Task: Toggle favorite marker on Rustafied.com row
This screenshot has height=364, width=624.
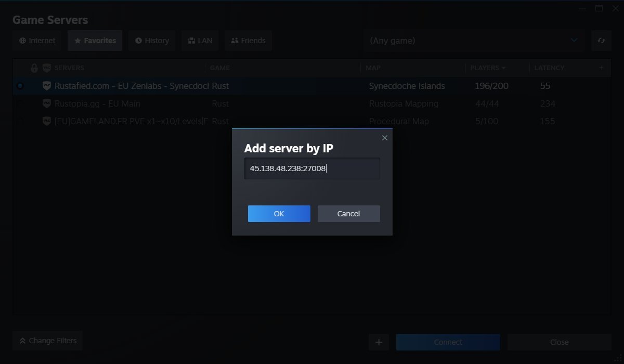Action: click(x=20, y=86)
